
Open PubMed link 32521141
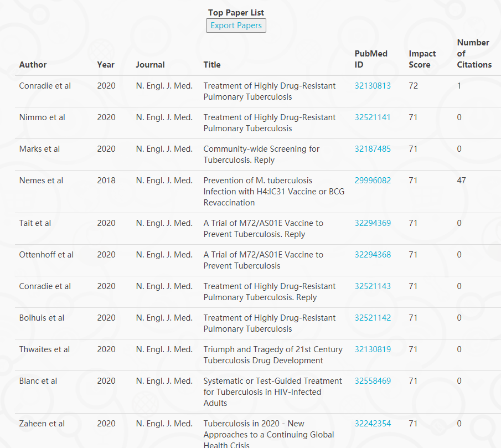(373, 117)
